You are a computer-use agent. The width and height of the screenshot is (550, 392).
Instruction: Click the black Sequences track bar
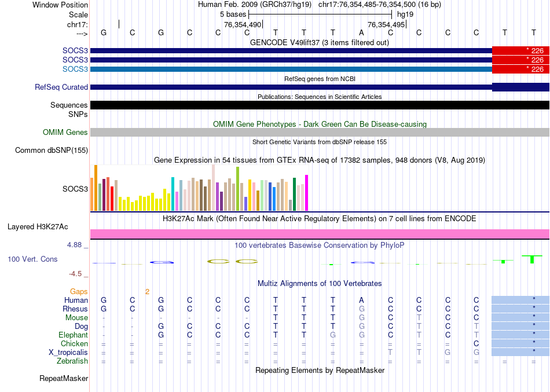320,105
